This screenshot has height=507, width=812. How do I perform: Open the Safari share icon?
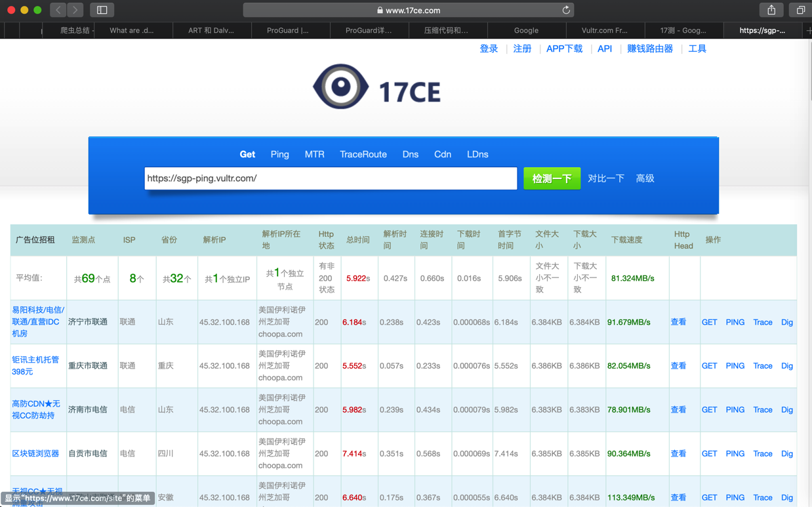click(x=771, y=10)
